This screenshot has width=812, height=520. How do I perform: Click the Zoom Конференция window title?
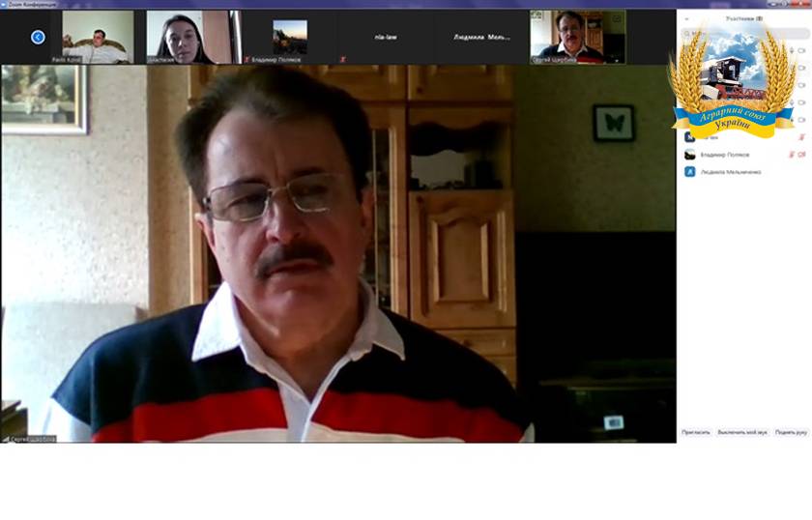click(x=32, y=4)
